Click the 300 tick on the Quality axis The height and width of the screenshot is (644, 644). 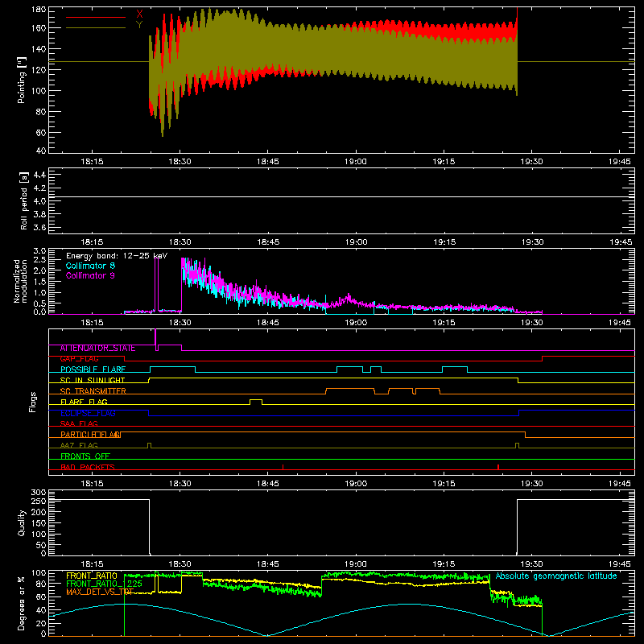pos(38,493)
